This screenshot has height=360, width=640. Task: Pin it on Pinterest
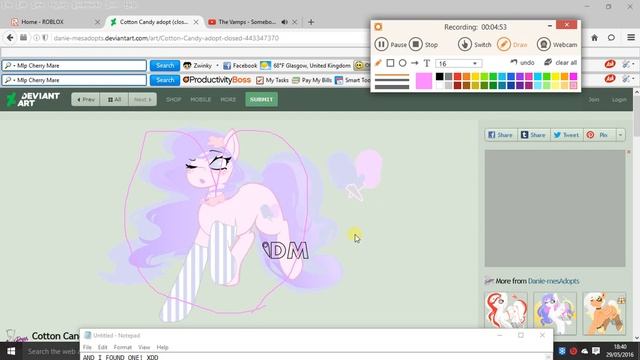click(x=599, y=135)
